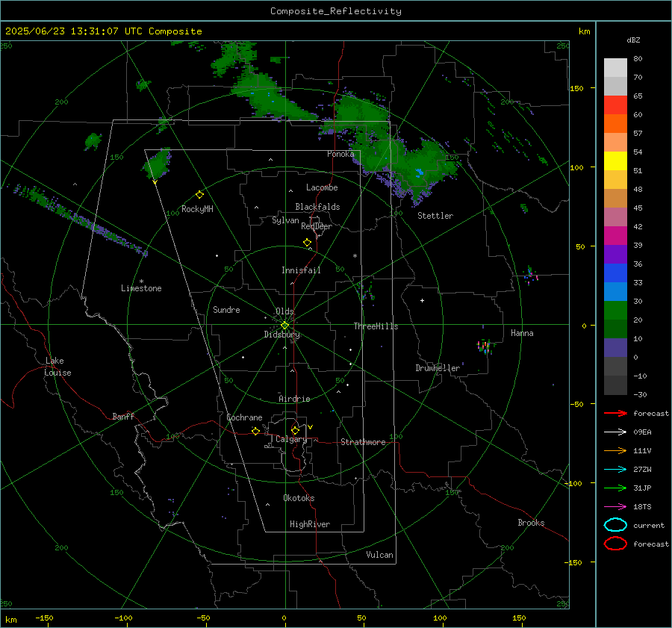Click the small colored echo west of Hanna
This screenshot has height=628, width=672.
coord(485,346)
